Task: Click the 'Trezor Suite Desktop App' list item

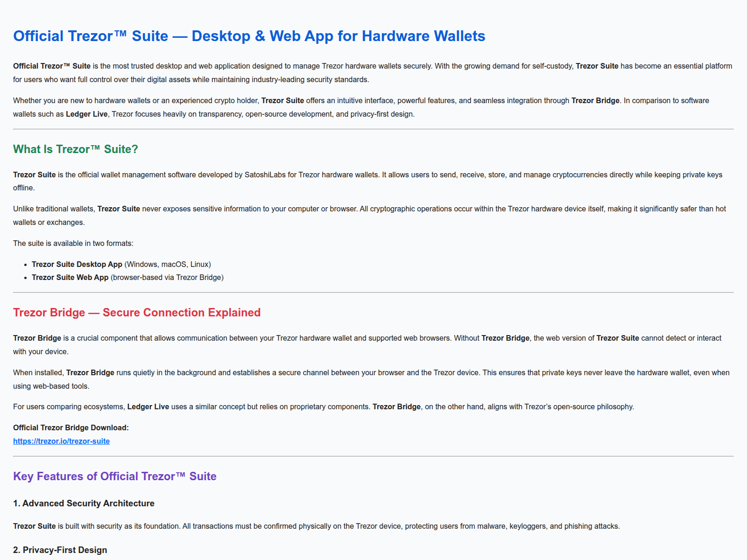Action: point(77,264)
